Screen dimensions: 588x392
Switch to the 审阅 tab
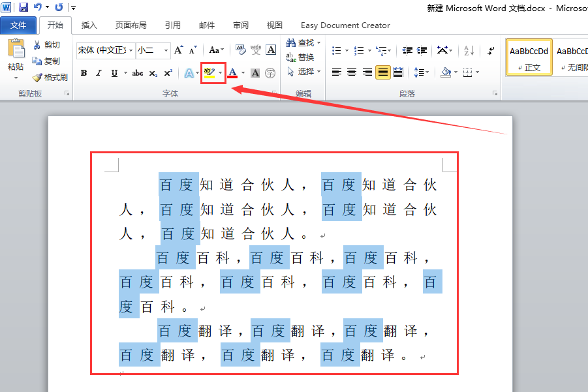(x=241, y=25)
